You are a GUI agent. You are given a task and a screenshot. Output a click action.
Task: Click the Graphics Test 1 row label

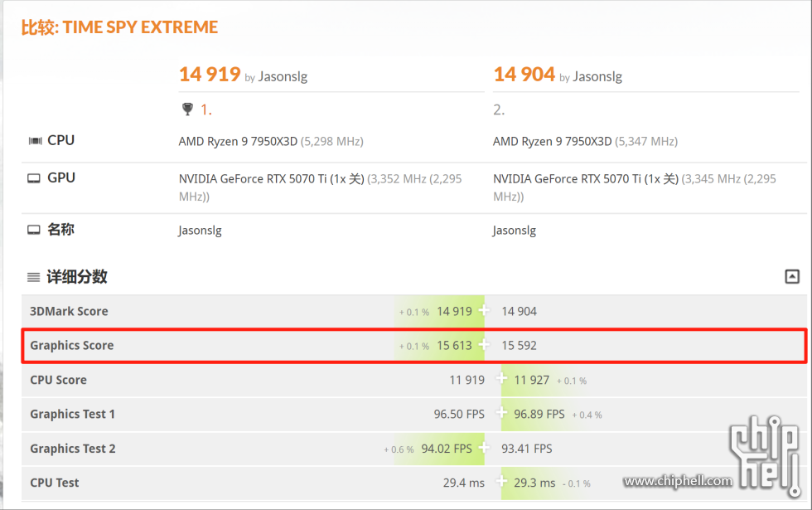[73, 414]
